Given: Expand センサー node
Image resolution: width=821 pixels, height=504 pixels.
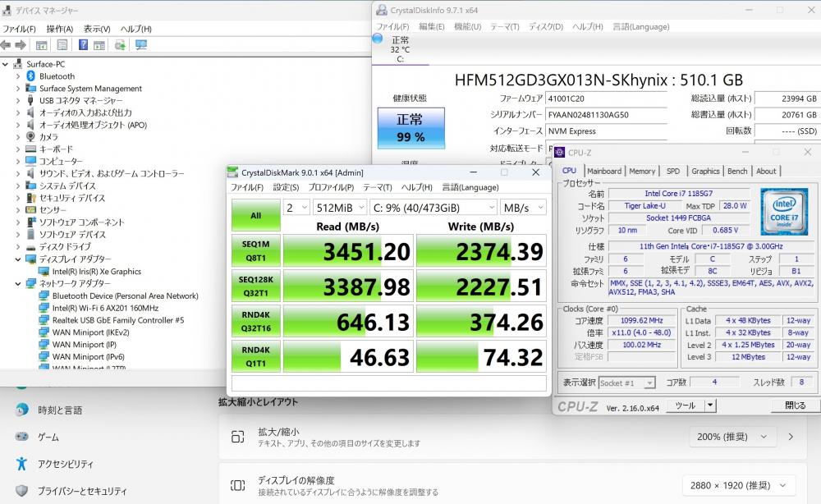Looking at the screenshot, I should pyautogui.click(x=18, y=210).
